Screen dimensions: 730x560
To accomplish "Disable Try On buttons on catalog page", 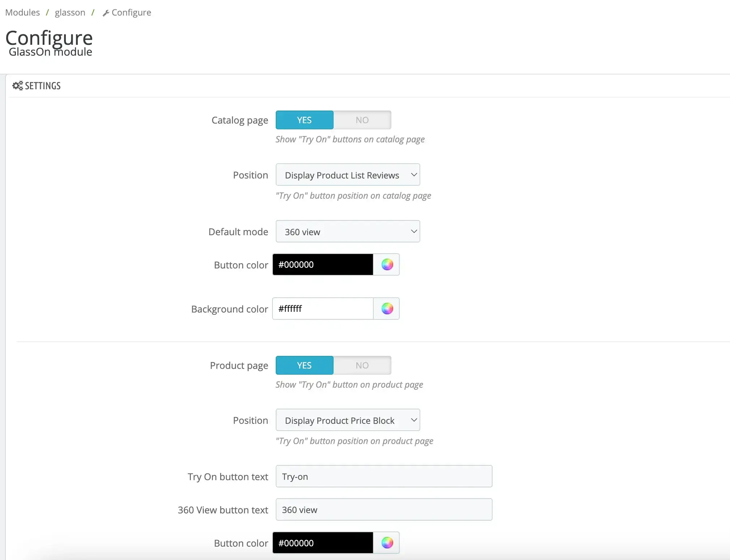I will pos(362,120).
